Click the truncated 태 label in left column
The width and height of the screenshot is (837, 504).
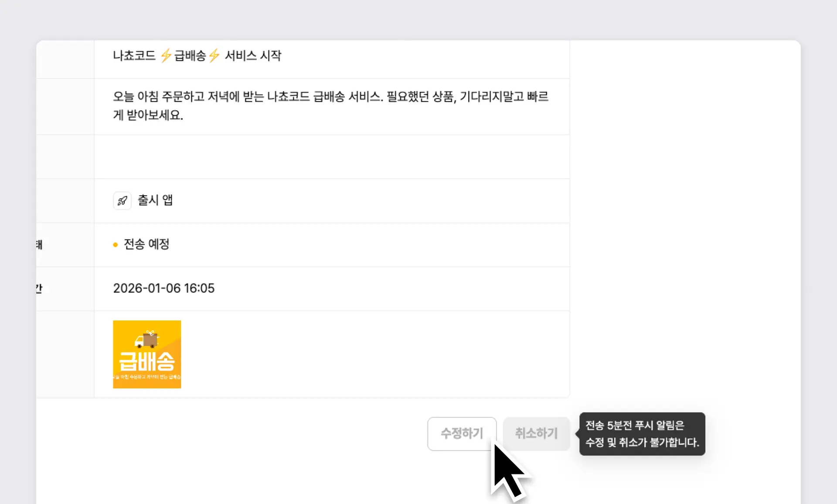[x=40, y=245]
